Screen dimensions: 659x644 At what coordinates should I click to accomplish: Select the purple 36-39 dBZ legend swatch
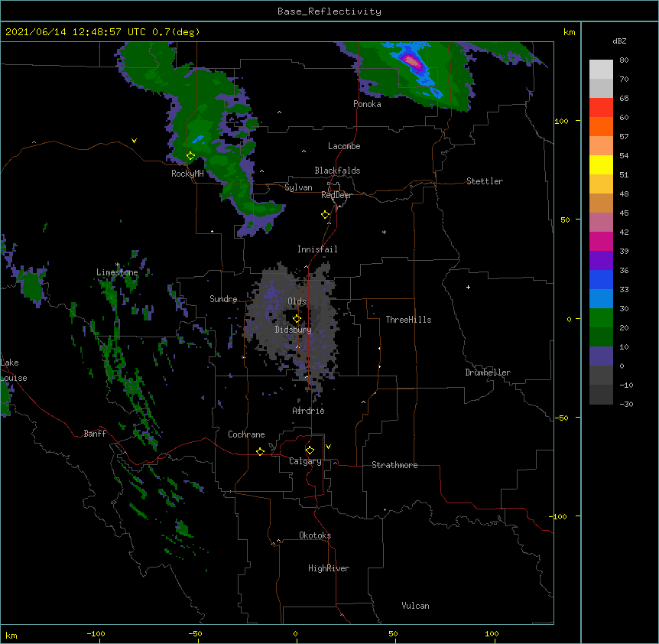(601, 261)
